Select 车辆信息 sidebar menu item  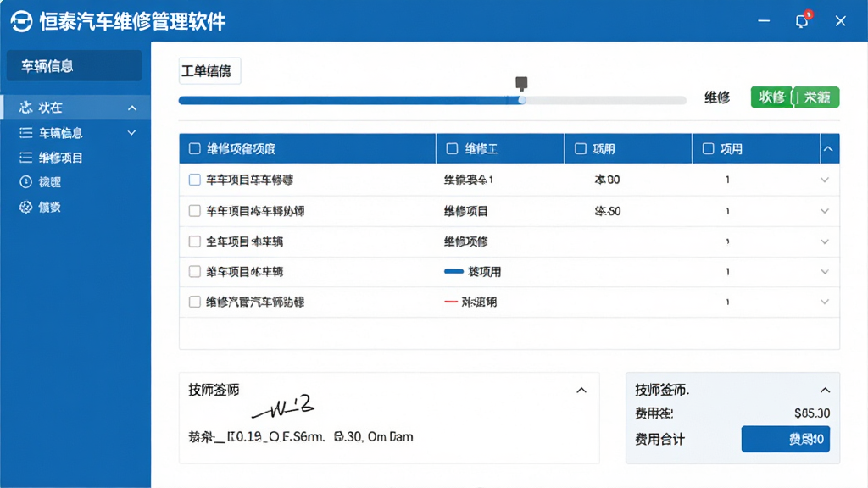click(x=75, y=133)
